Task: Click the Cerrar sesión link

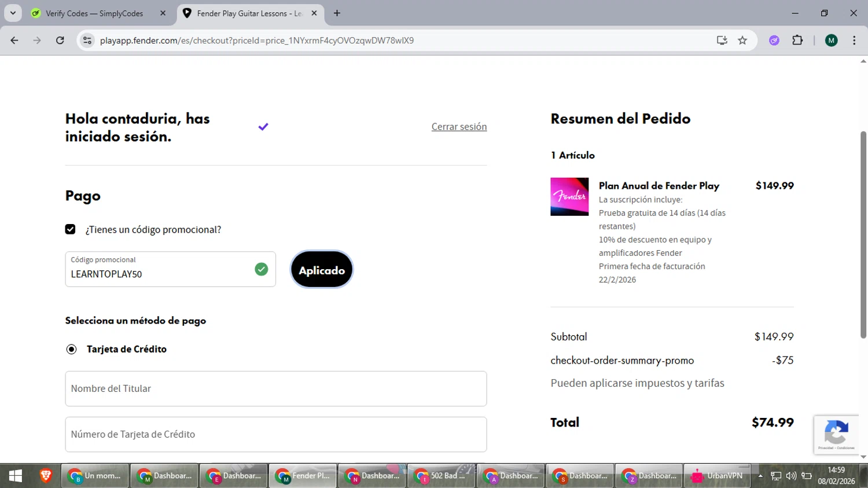Action: (x=459, y=127)
